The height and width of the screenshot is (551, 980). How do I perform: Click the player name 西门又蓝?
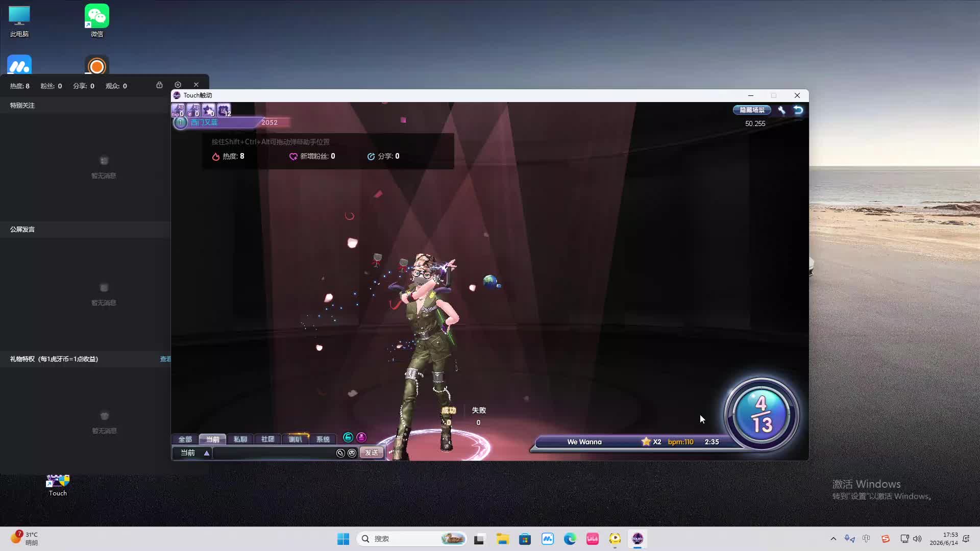[x=204, y=122]
